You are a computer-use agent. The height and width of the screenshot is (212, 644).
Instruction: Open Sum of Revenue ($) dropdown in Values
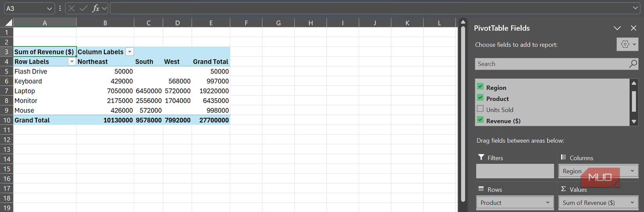(x=632, y=203)
